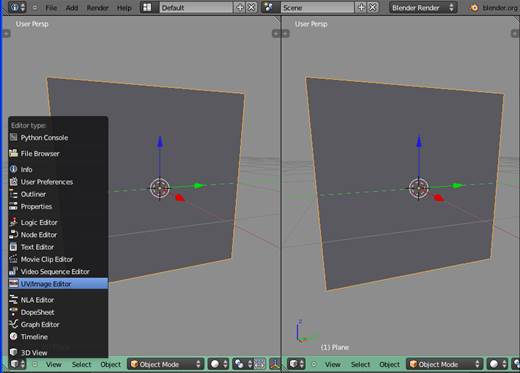Open pivot point selector in left viewport

tap(243, 364)
